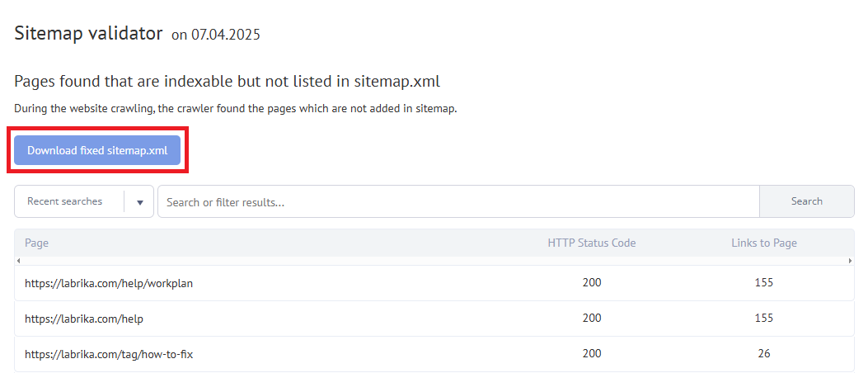The image size is (868, 373).
Task: Open the https://labrika.com/help page URL
Action: click(84, 319)
